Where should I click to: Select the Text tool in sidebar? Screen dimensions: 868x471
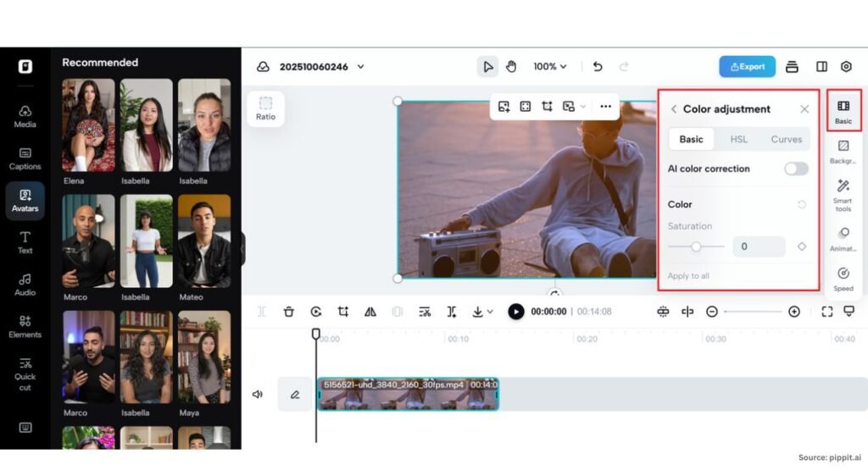(25, 242)
